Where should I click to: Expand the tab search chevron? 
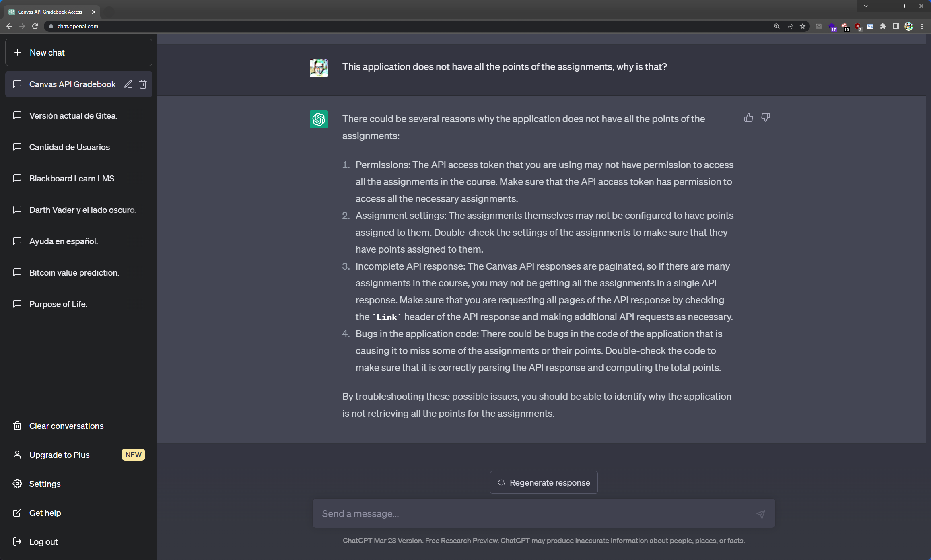click(865, 6)
